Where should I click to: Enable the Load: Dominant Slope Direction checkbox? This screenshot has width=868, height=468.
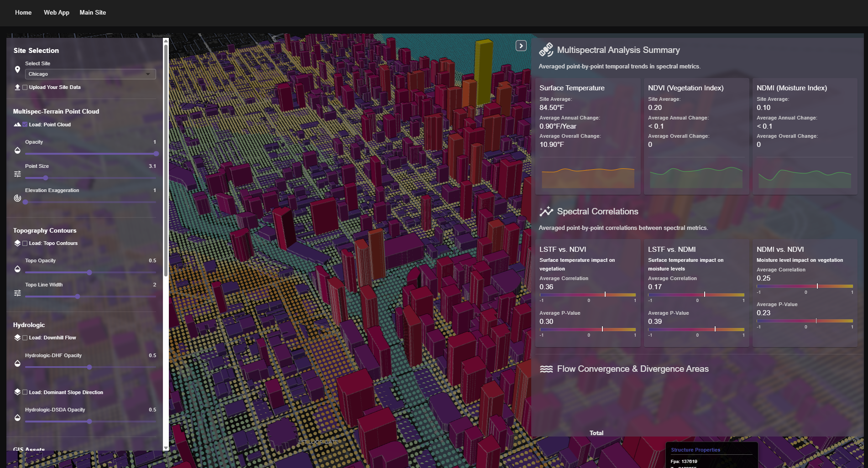click(25, 392)
